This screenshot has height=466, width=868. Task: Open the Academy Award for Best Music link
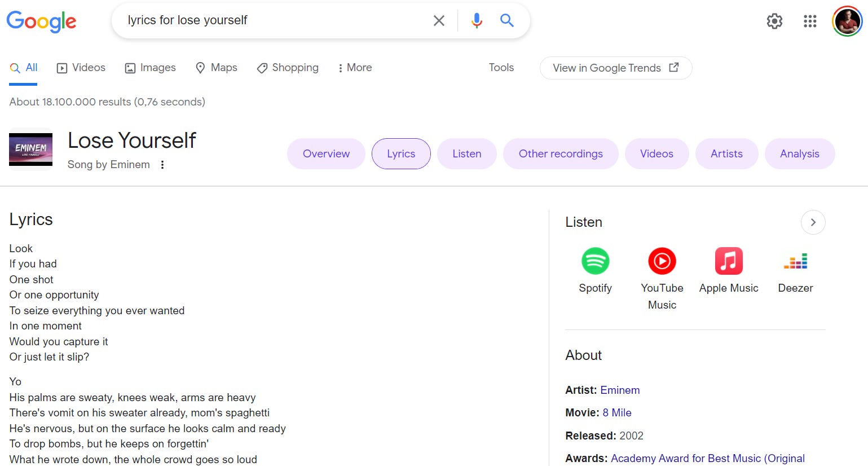pyautogui.click(x=708, y=459)
